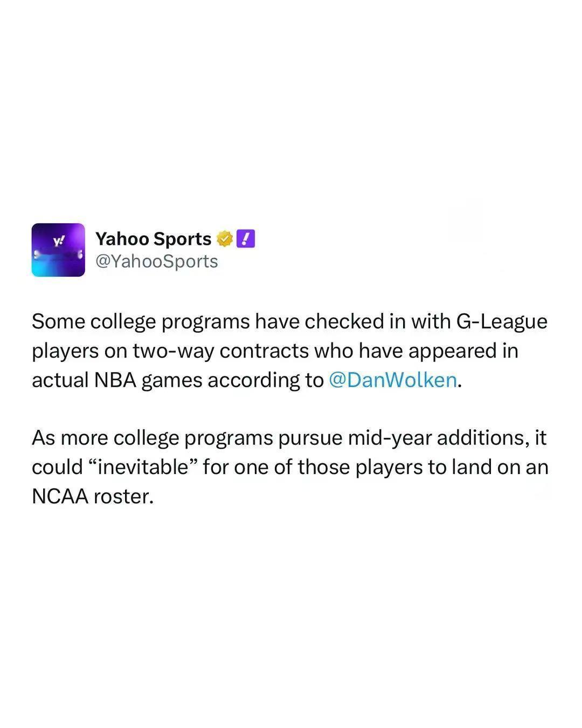Click the Yahoo Sports display name
This screenshot has width=582, height=728.
pos(154,238)
